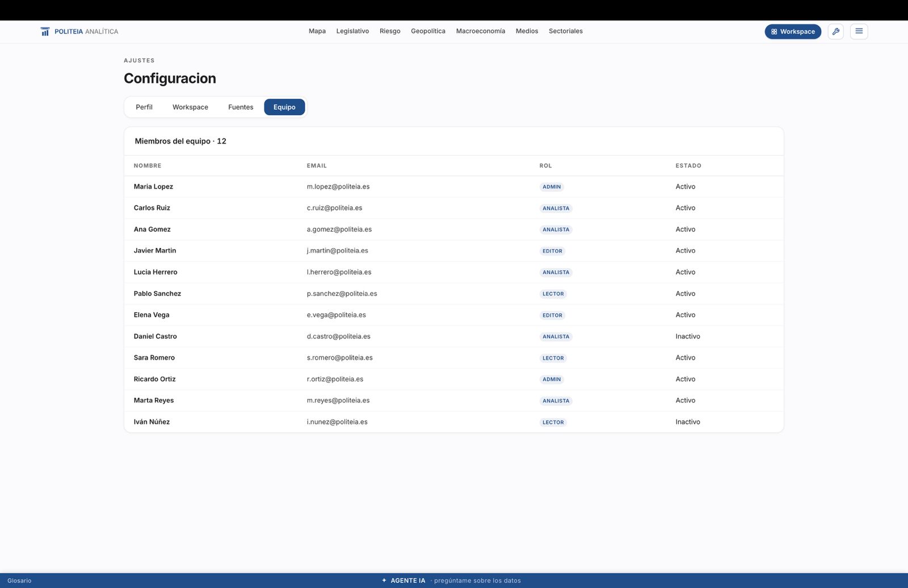
Task: Click the Configuracion page title
Action: pos(170,78)
